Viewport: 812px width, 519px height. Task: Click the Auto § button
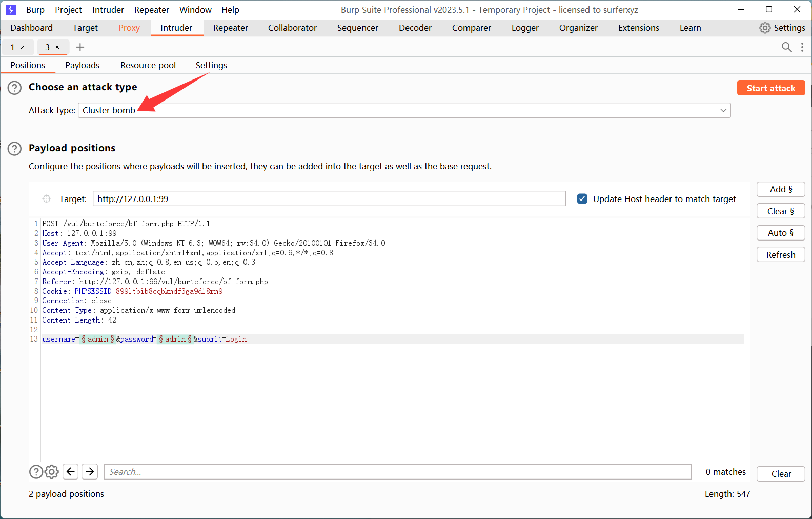click(x=781, y=233)
